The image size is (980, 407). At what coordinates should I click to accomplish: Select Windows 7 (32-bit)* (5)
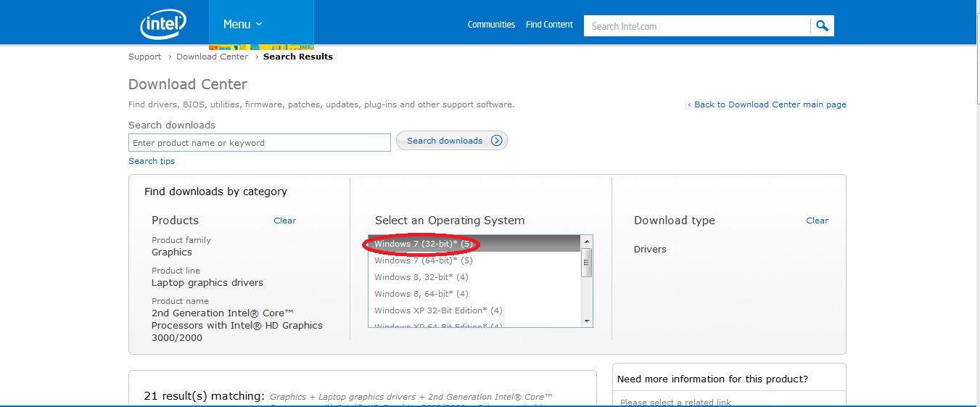pos(475,244)
